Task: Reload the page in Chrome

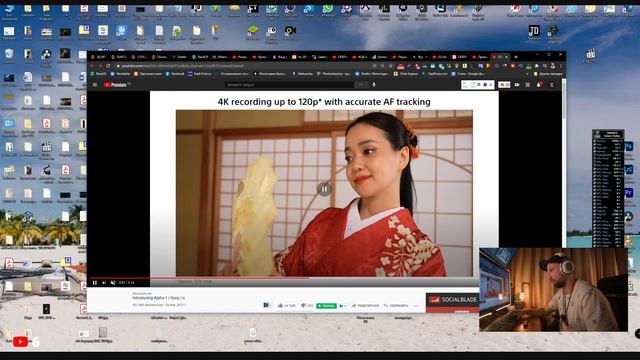Action: point(108,66)
